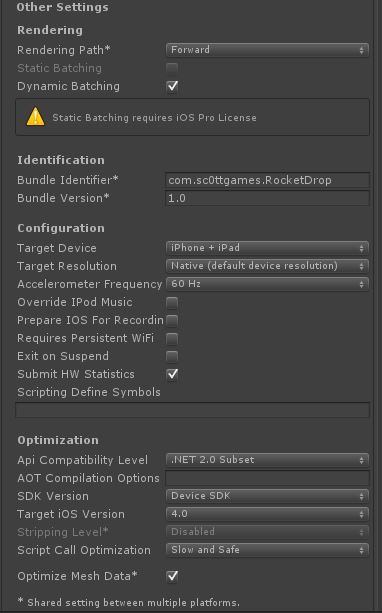Open the Rendering Path dropdown
Viewport: 382px width, 613px height.
click(x=267, y=50)
